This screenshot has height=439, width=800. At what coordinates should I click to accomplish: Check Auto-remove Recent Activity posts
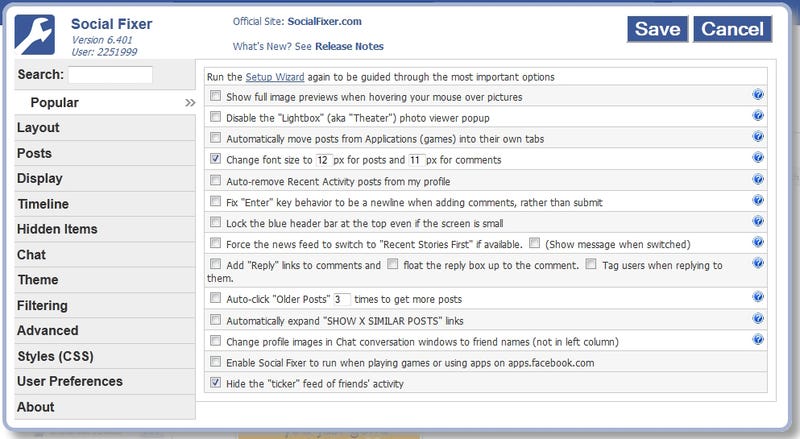click(216, 180)
